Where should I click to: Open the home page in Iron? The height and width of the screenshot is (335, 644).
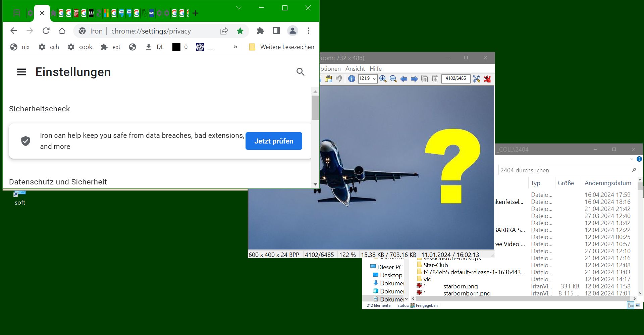click(x=62, y=31)
